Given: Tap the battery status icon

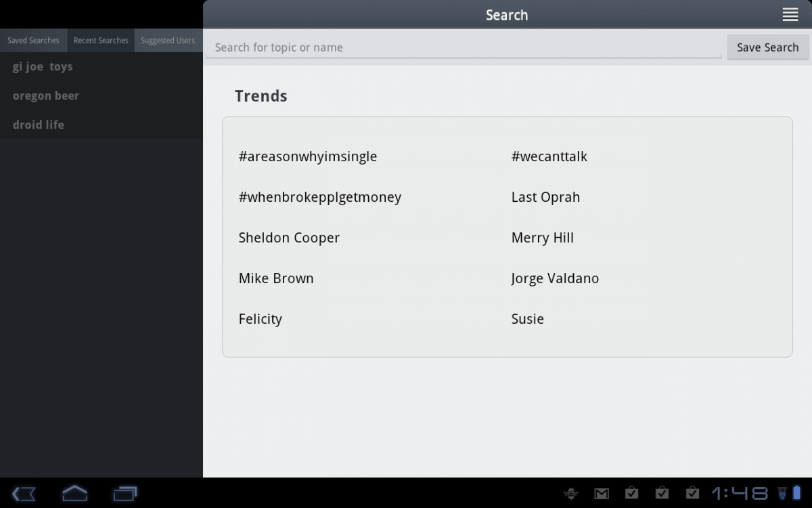Looking at the screenshot, I should (796, 493).
